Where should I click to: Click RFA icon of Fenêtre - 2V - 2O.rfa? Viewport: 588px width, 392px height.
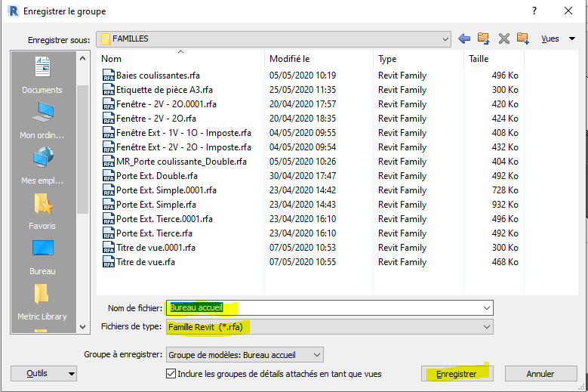tap(109, 119)
